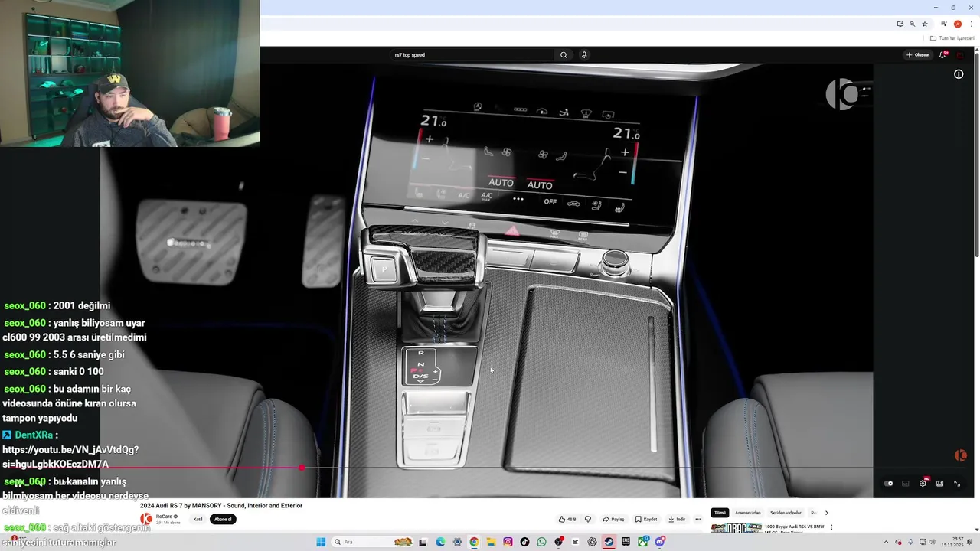Click the rs7 top speed search field

coord(471,55)
